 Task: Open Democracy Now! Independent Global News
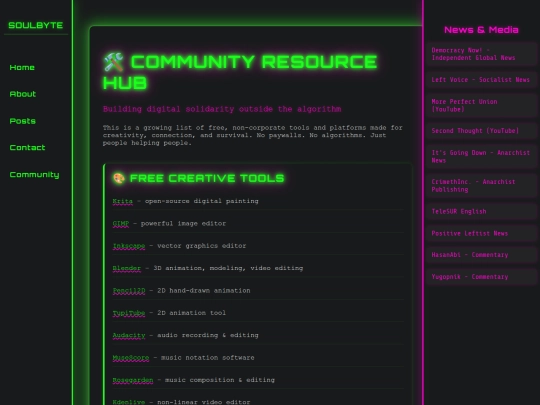click(481, 54)
